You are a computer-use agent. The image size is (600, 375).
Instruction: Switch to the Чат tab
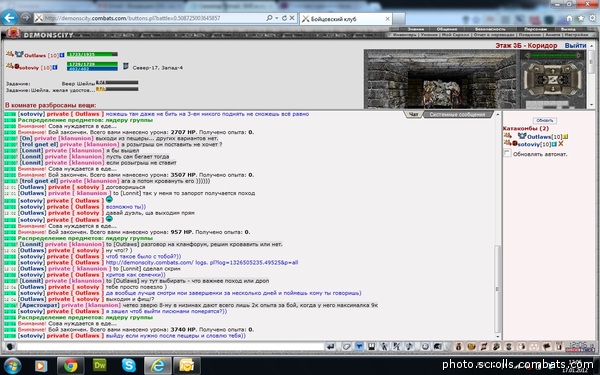(x=414, y=114)
